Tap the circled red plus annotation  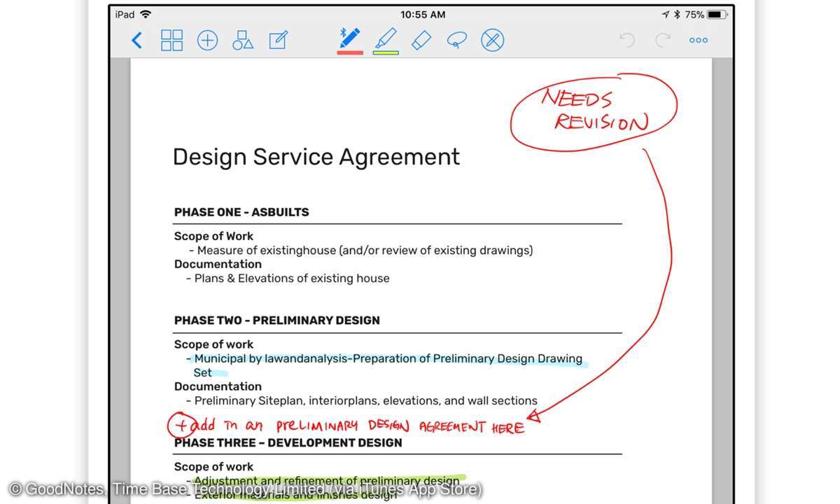(x=181, y=425)
